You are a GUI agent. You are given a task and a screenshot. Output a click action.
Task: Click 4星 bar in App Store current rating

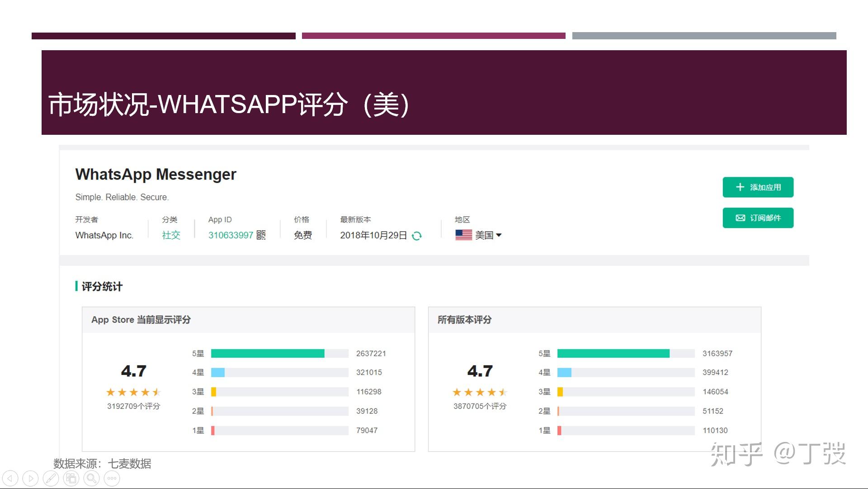pyautogui.click(x=279, y=372)
